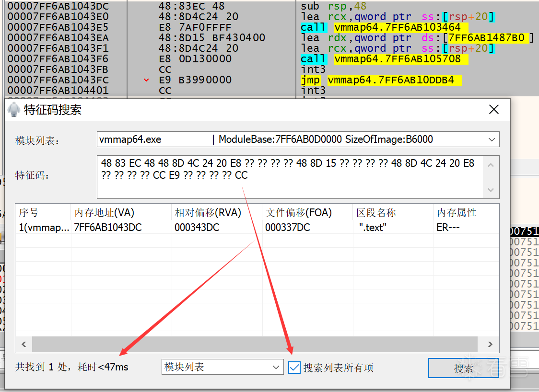Image resolution: width=539 pixels, height=392 pixels.
Task: Click the 内存属性 column header
Action: tap(466, 213)
